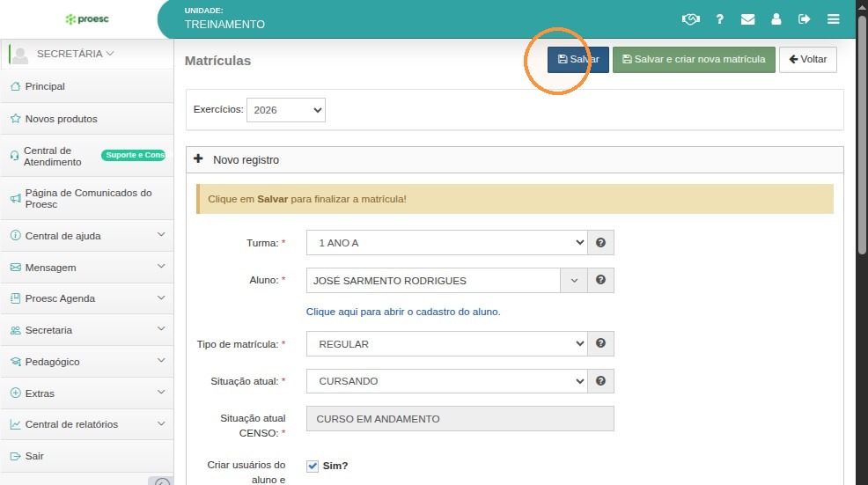Viewport: 868px width, 485px height.
Task: Toggle the Sim? checkbox for criar usuários
Action: [313, 467]
